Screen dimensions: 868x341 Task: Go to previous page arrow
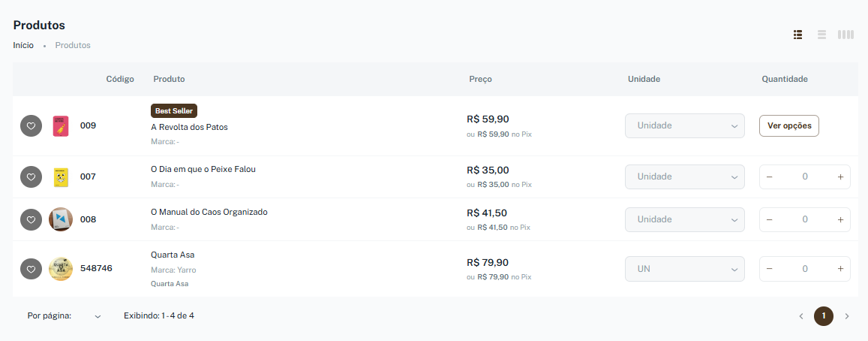coord(801,316)
